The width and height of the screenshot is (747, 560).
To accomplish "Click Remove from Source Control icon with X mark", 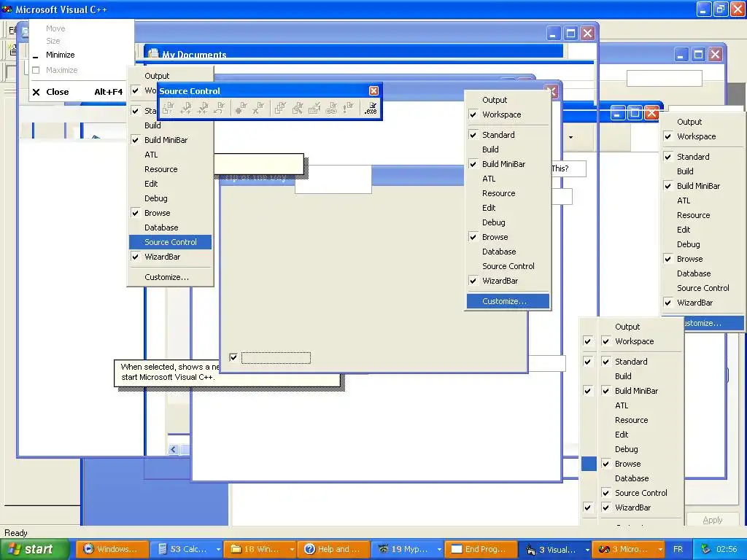I will [258, 108].
